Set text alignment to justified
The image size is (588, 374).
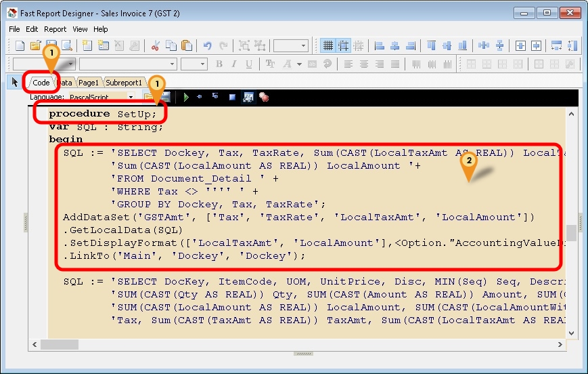coord(395,64)
